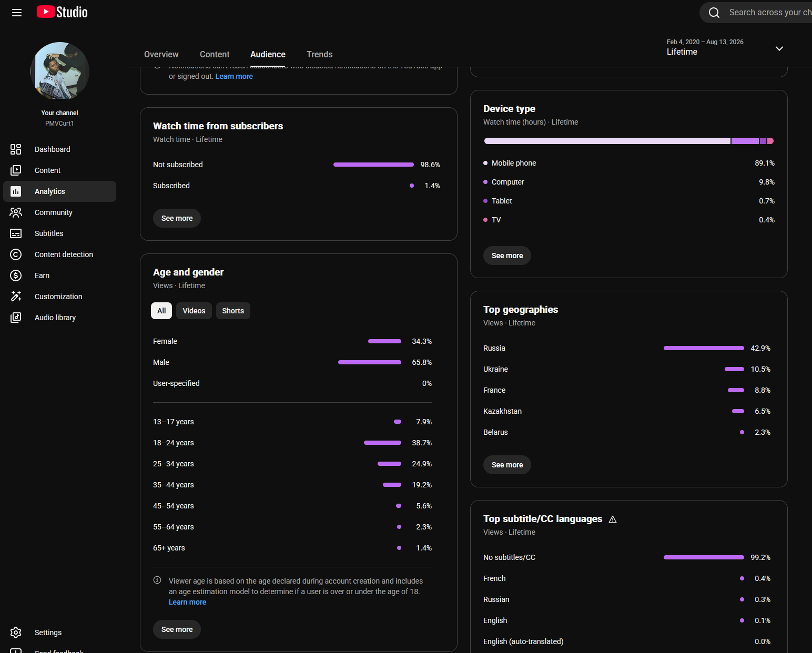Click See more under Watch time from subscribers
812x653 pixels.
point(177,218)
